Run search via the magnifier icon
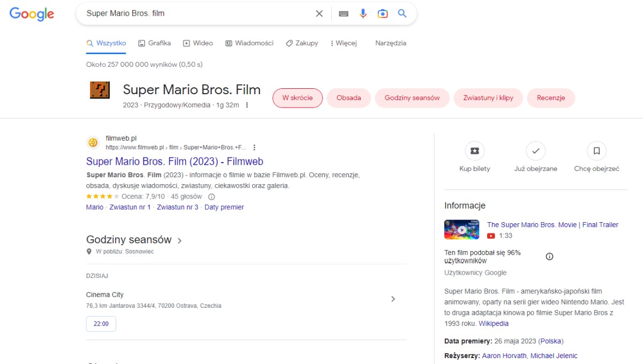This screenshot has height=364, width=643. [x=401, y=13]
